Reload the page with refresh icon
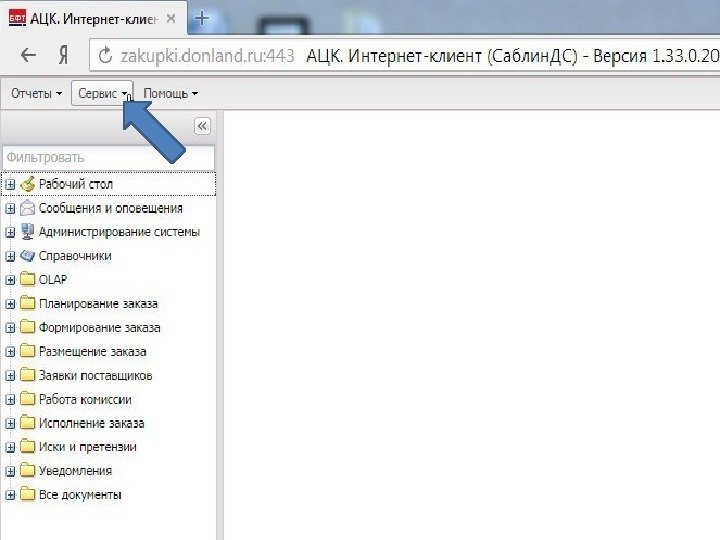Image resolution: width=720 pixels, height=540 pixels. [x=105, y=56]
